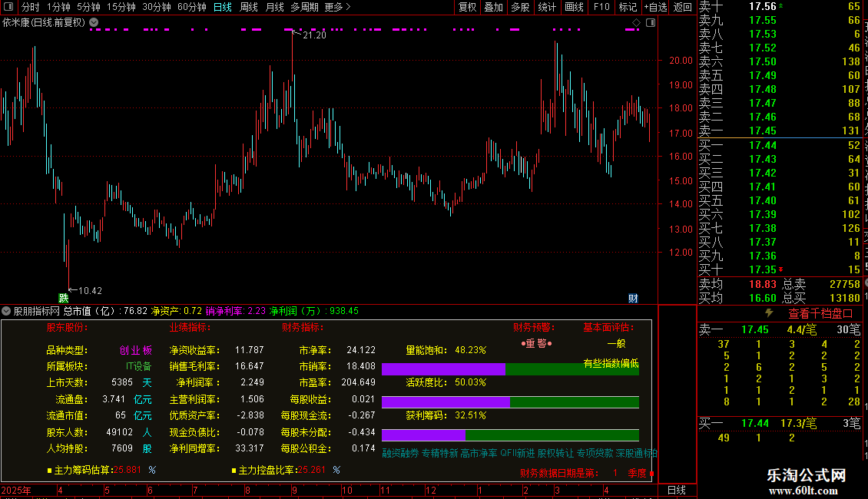Open 多周期 multi-period view

pos(304,7)
